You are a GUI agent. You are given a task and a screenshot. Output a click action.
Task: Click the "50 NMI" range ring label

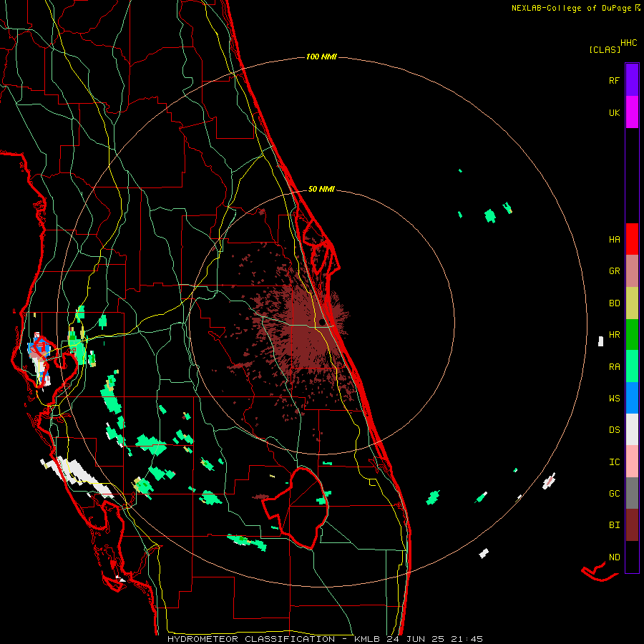321,189
